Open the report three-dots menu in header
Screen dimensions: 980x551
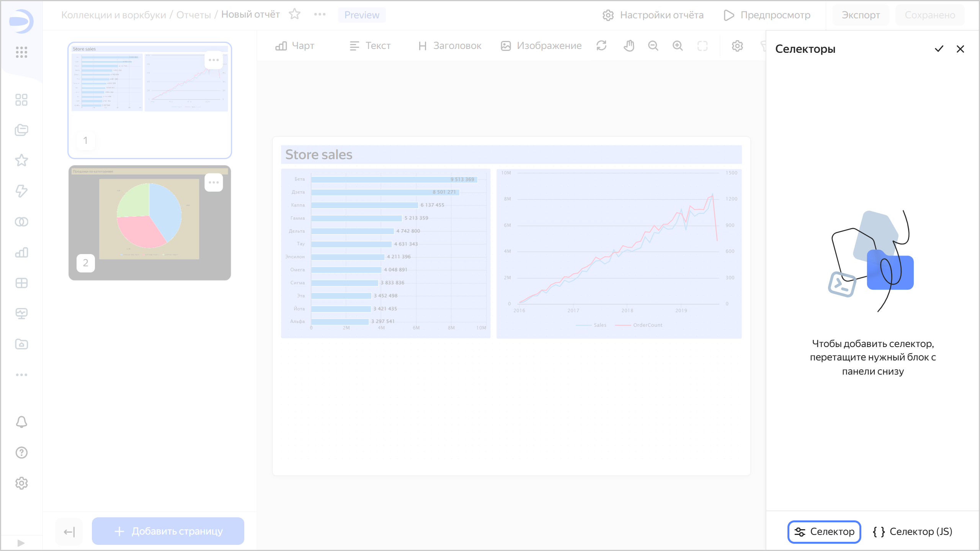[320, 15]
